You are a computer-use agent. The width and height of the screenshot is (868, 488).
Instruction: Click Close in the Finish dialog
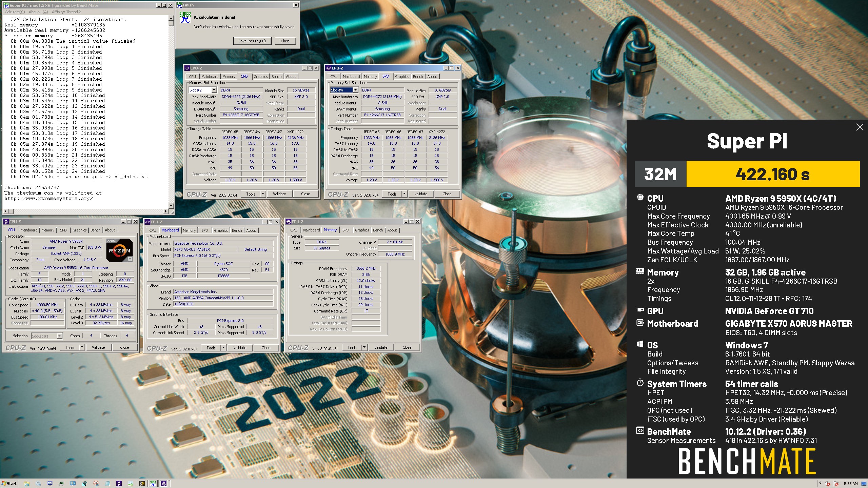(x=285, y=41)
